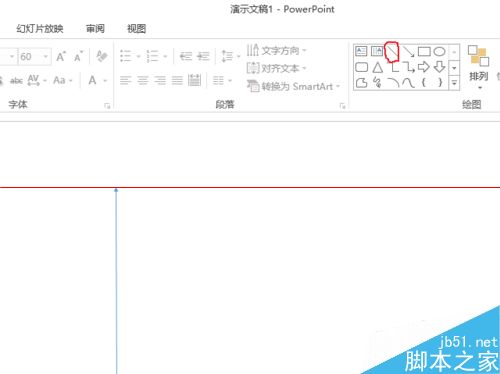Open the 对齐文本 align text dropdown

276,69
